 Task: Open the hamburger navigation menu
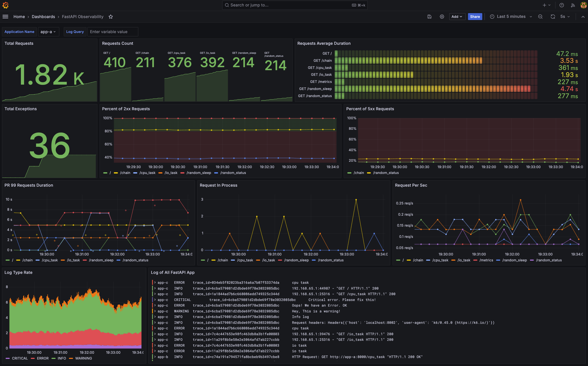tap(5, 16)
